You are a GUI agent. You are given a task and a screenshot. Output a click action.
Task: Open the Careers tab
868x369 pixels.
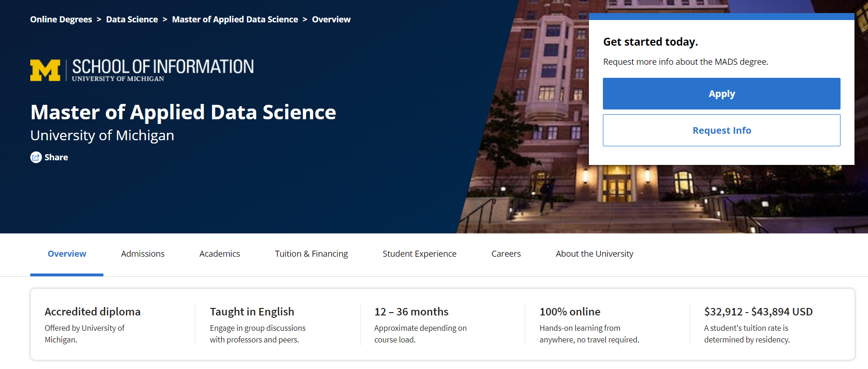coord(506,254)
